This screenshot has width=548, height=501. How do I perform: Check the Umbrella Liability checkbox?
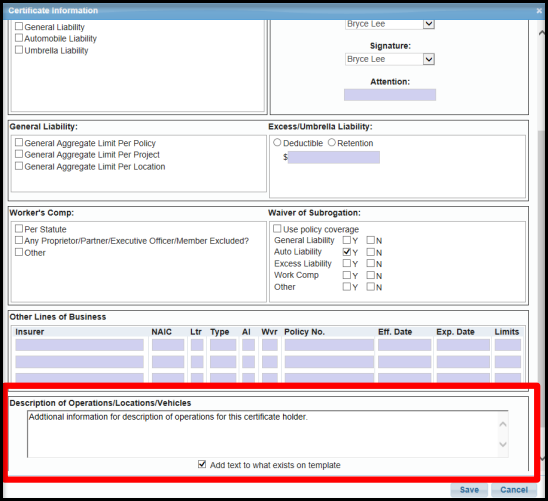click(19, 50)
